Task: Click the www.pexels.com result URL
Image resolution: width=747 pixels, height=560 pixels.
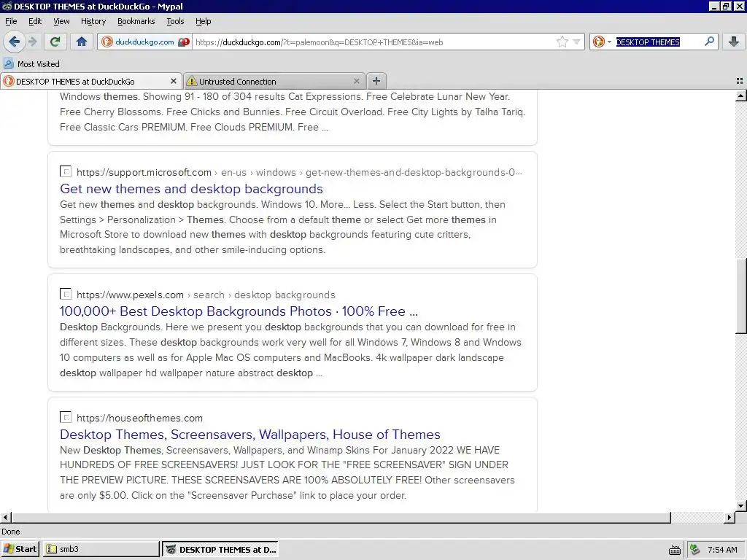Action: tap(130, 295)
